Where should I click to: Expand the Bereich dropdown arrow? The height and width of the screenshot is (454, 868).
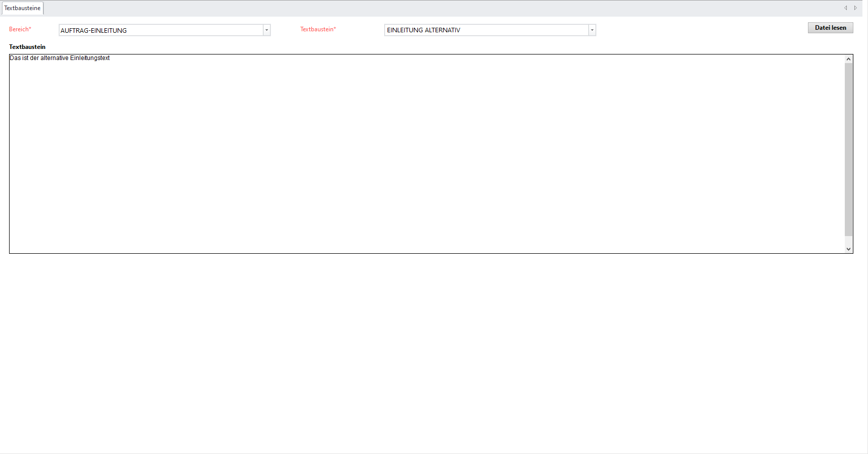(x=266, y=30)
